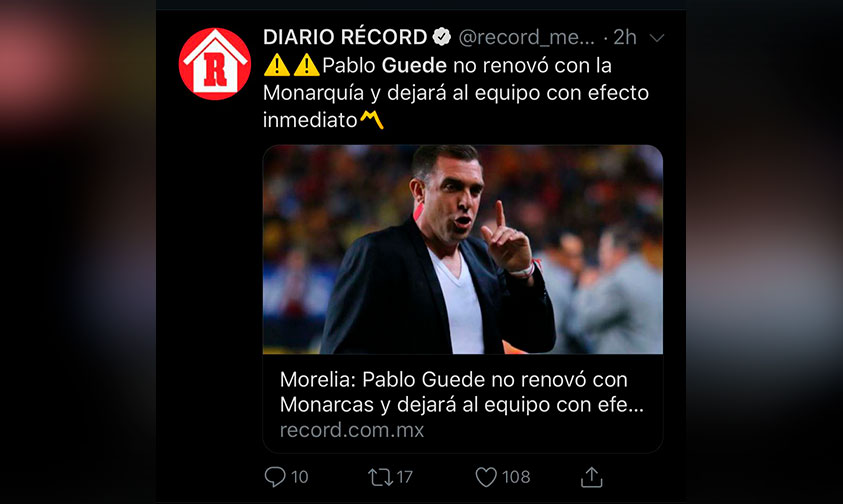Screen dimensions: 843x504
Task: Retweet using the arrows icon
Action: coord(380,477)
